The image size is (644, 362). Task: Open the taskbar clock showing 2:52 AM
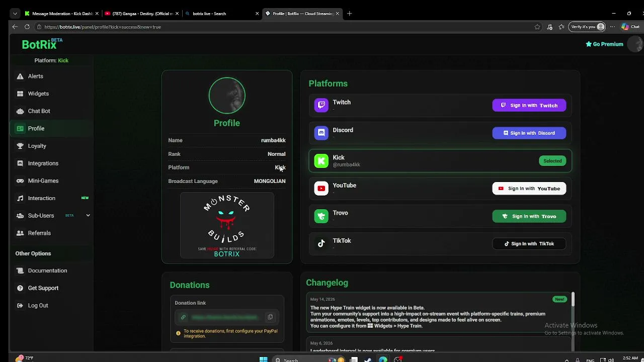pos(630,358)
